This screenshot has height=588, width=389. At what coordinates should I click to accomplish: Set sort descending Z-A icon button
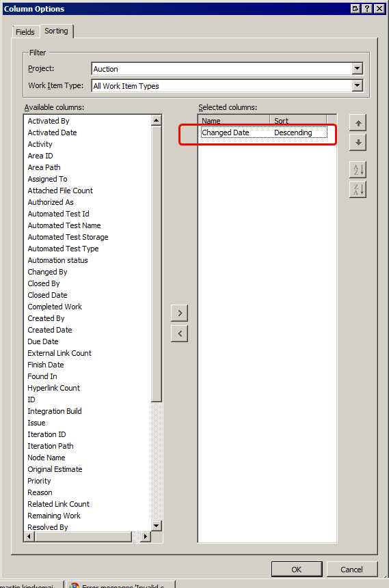click(358, 189)
